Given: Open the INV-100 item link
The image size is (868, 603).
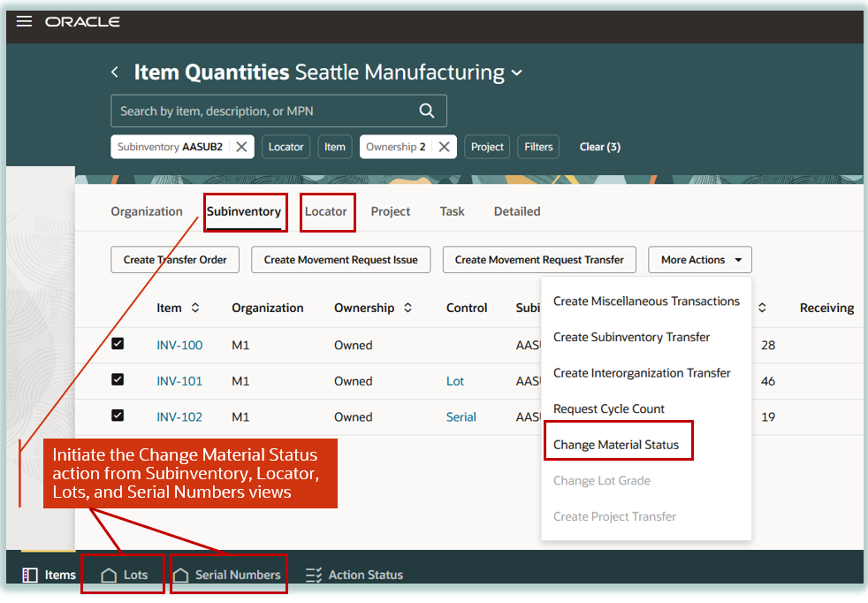Looking at the screenshot, I should click(179, 345).
